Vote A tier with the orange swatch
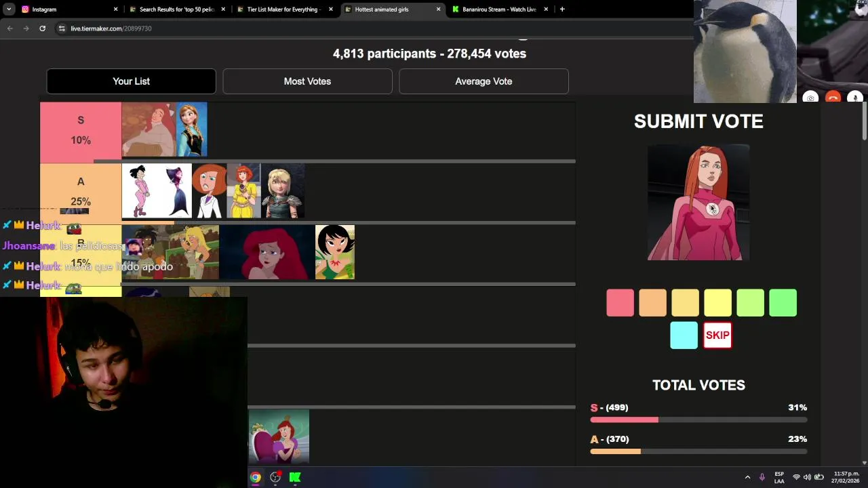This screenshot has height=488, width=868. click(652, 303)
